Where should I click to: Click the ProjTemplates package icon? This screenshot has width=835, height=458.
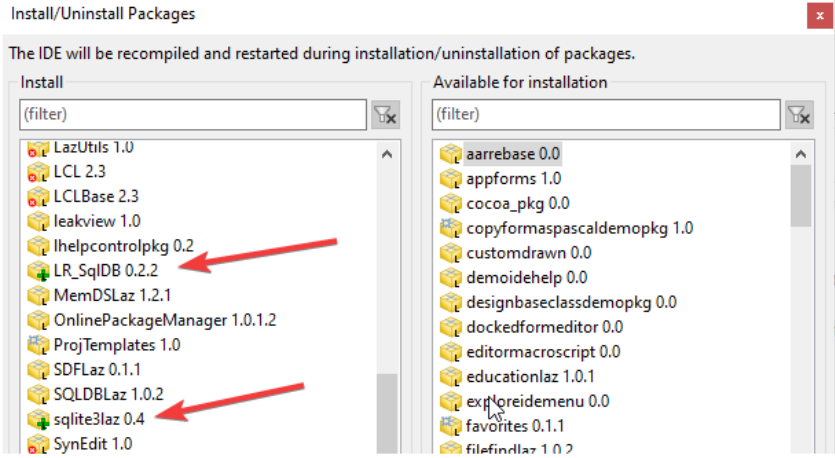pos(38,344)
